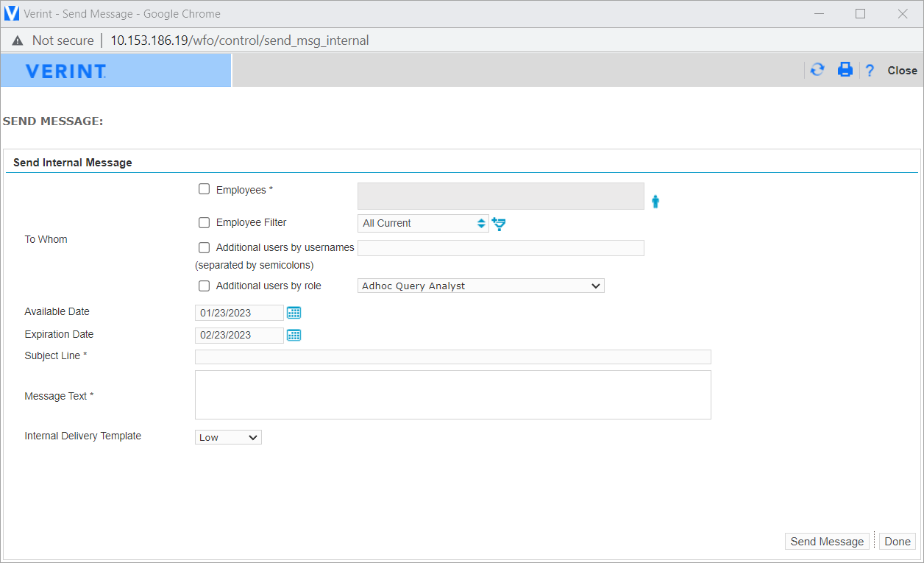Click Close in the top header
This screenshot has height=563, width=924.
902,71
